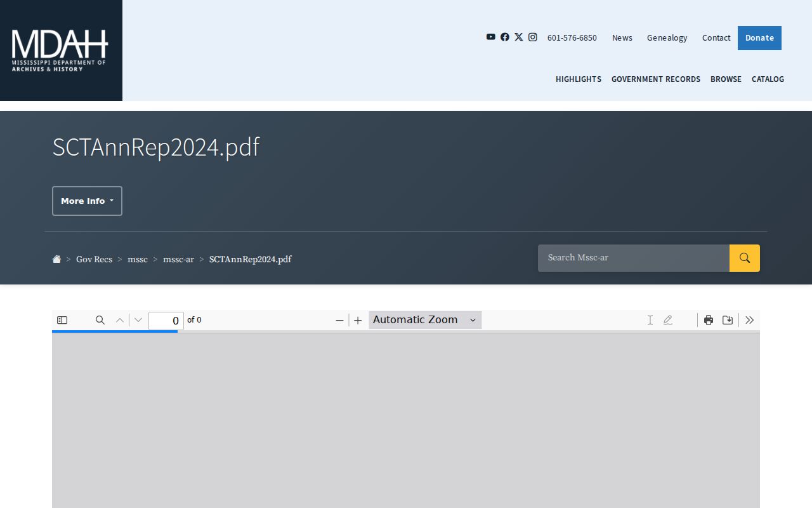Open the Automatic Zoom dropdown
The image size is (812, 508).
425,320
